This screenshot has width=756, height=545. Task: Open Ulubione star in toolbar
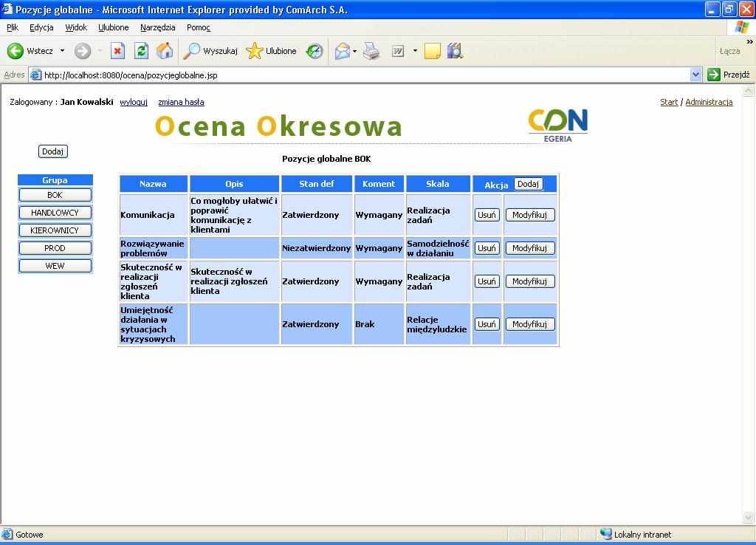point(254,51)
